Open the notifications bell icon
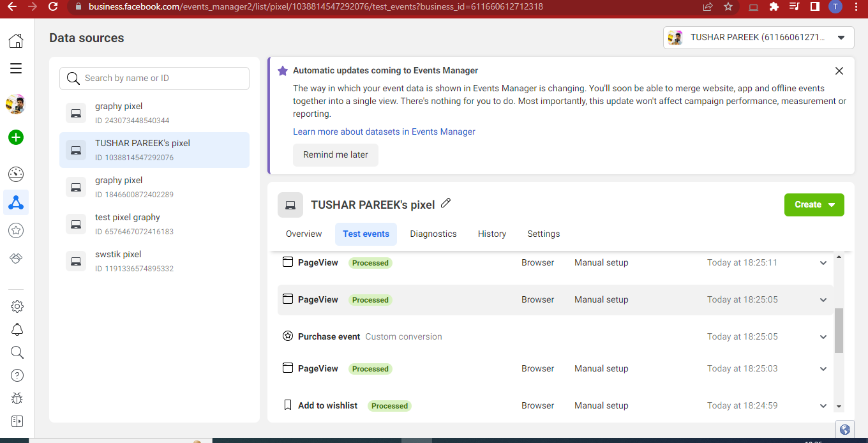The height and width of the screenshot is (443, 868). coord(17,329)
